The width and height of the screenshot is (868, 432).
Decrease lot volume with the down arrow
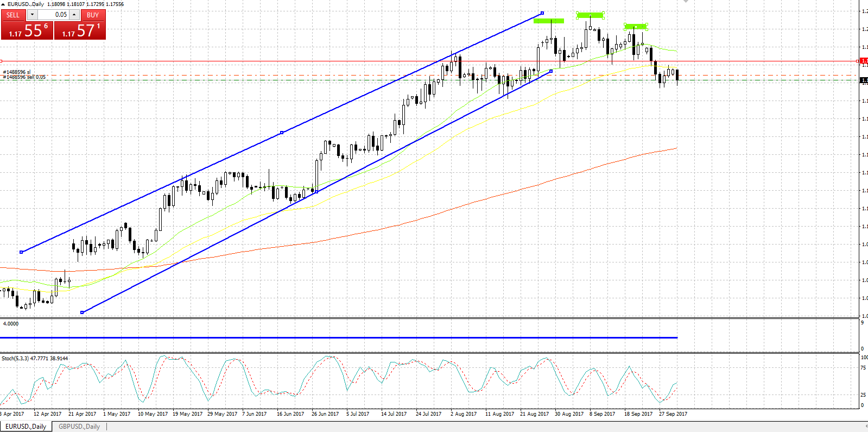(x=32, y=15)
